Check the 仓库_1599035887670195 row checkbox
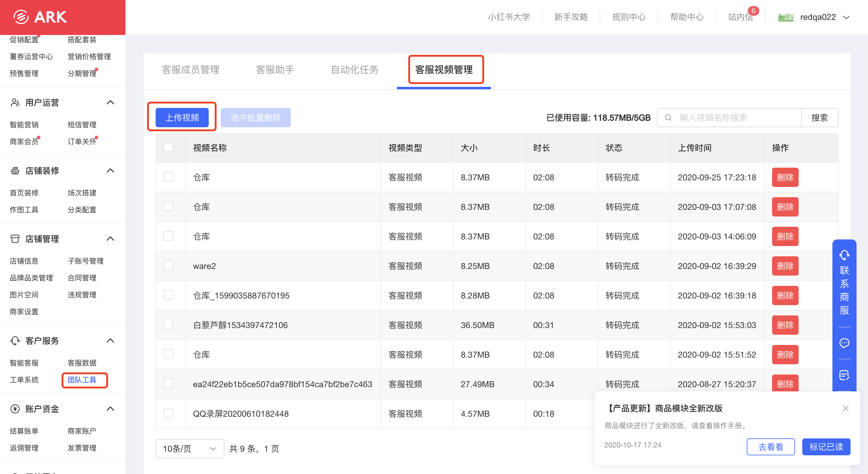The height and width of the screenshot is (474, 868). point(168,295)
